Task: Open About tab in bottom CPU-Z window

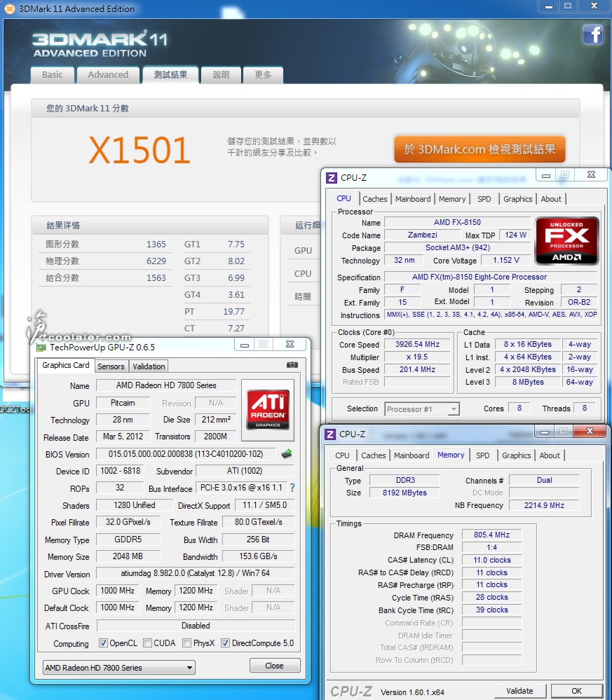Action: 550,455
